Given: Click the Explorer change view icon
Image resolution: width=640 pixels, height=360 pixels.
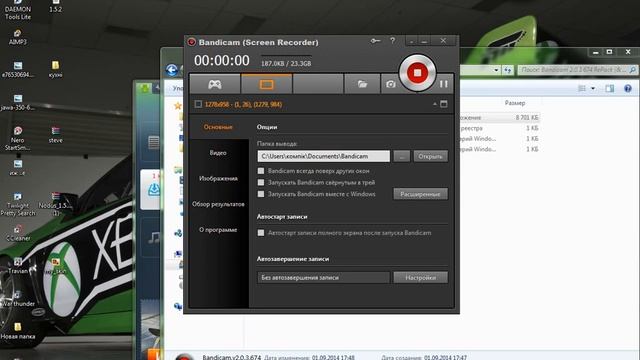Looking at the screenshot, I should point(582,88).
